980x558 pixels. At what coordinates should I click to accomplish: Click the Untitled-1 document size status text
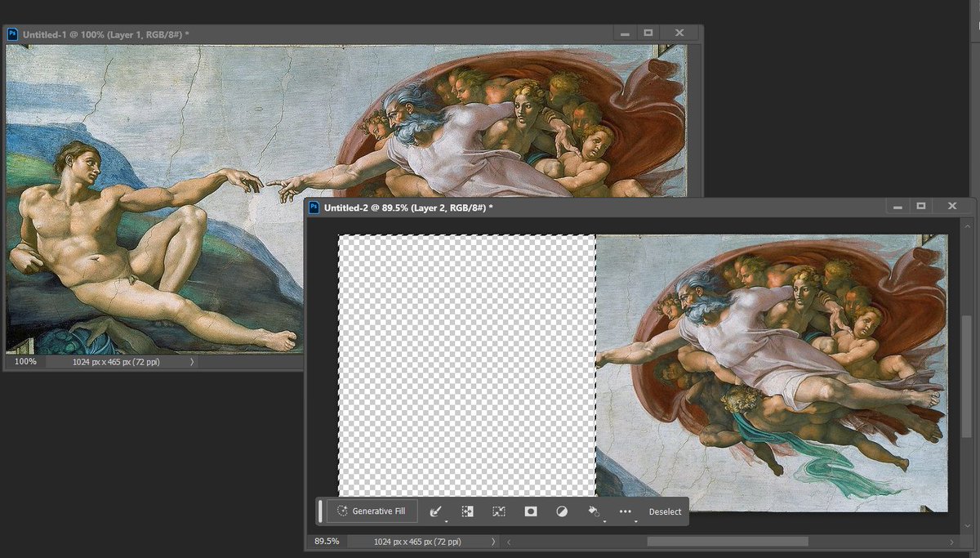pos(116,361)
